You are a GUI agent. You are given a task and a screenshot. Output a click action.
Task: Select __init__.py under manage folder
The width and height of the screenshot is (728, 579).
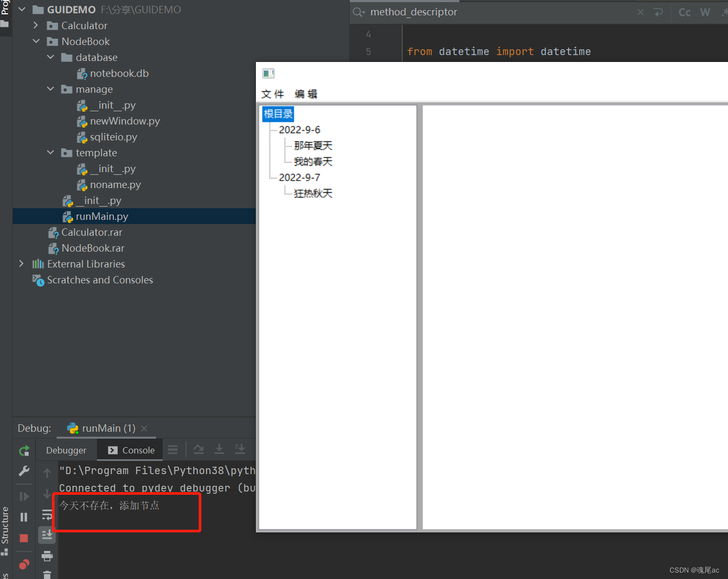pos(106,105)
